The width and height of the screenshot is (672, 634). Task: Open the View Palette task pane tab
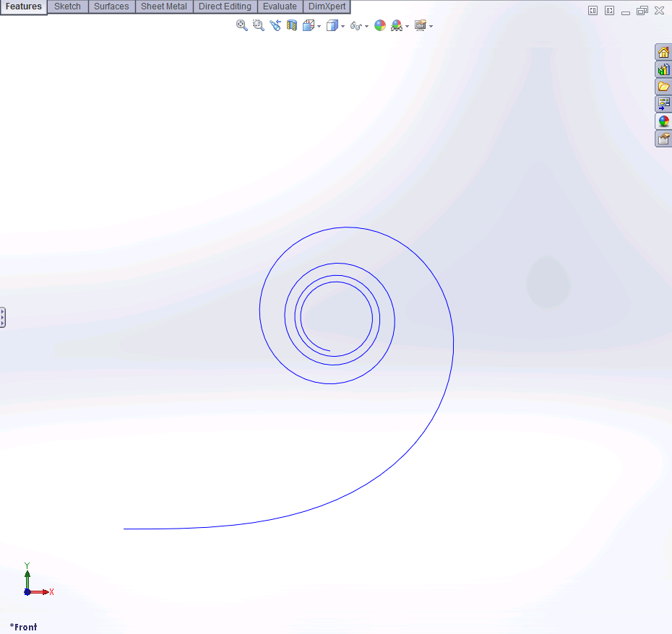tap(663, 104)
